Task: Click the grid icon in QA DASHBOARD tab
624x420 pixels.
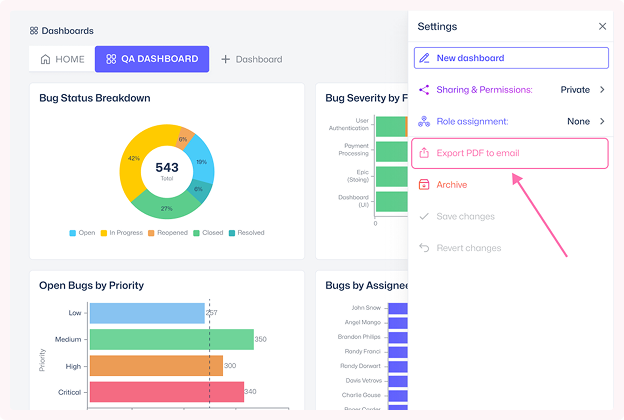Action: 111,59
